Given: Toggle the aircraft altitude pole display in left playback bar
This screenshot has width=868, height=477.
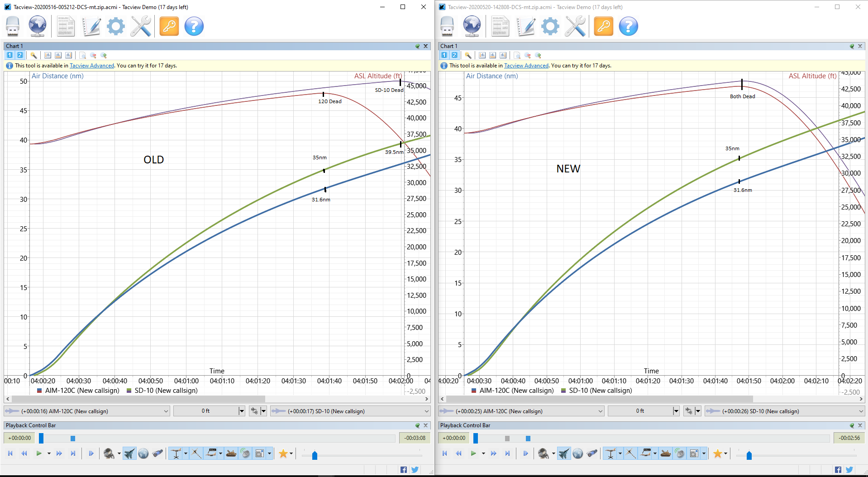Looking at the screenshot, I should tap(176, 453).
